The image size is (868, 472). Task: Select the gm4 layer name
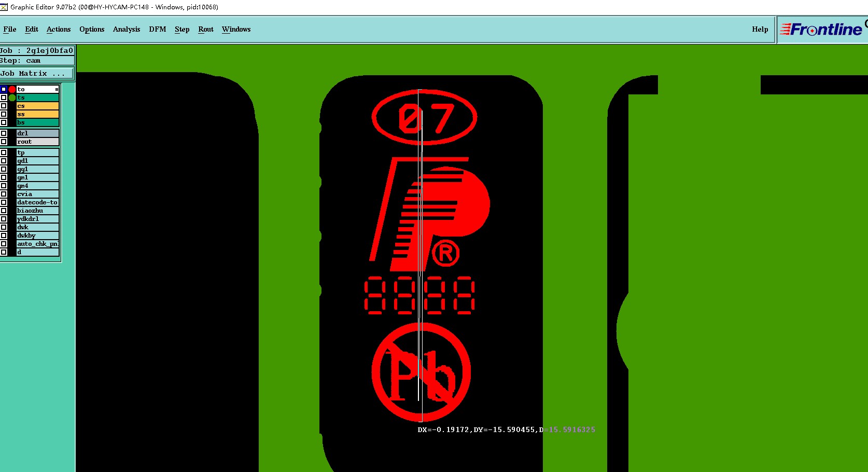(37, 186)
